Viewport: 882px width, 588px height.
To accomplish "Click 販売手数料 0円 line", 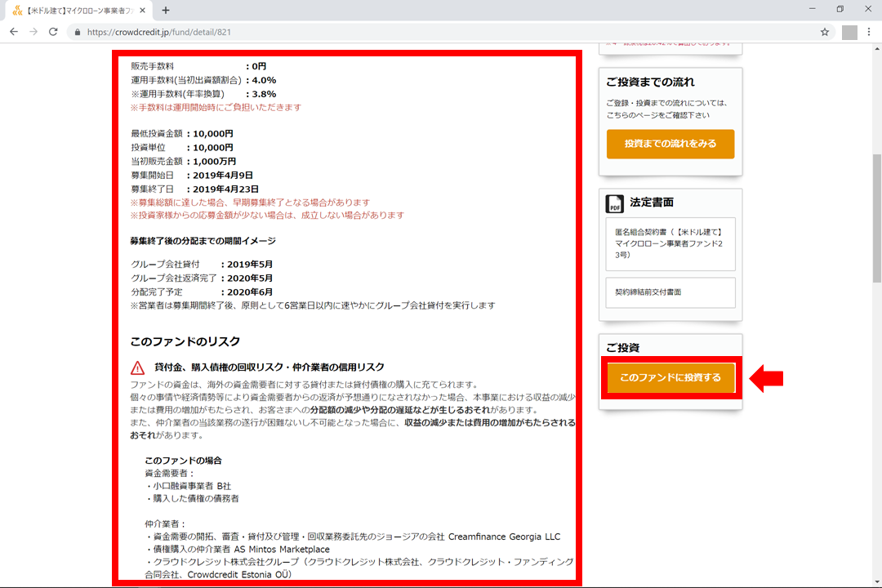I will (198, 66).
